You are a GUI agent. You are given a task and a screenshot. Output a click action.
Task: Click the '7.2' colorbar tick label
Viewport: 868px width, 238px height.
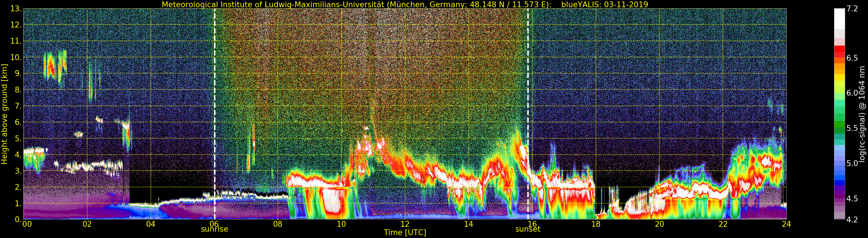point(852,9)
